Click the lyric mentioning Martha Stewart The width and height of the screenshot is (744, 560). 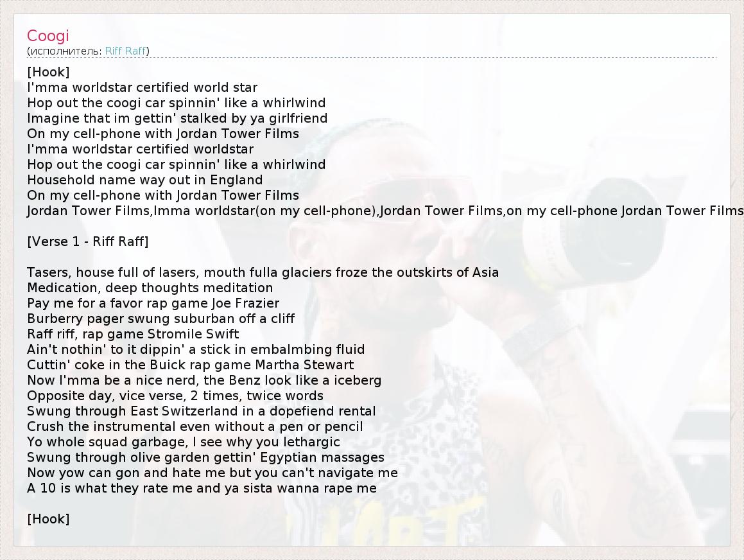click(190, 365)
